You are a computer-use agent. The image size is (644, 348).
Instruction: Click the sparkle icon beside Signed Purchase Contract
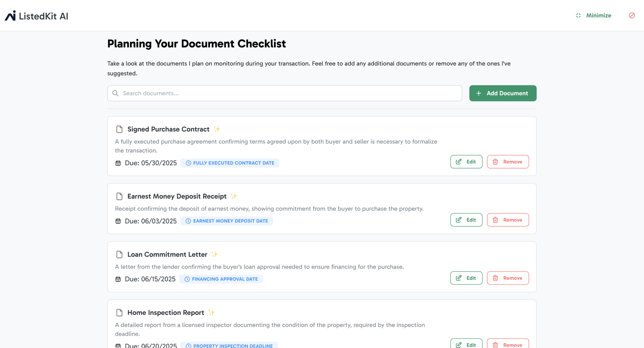[x=217, y=129]
